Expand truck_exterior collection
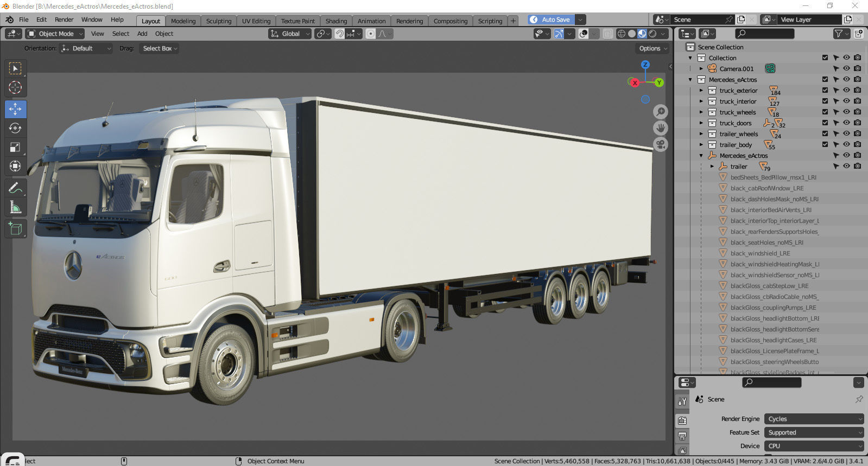Viewport: 868px width, 466px height. point(701,91)
